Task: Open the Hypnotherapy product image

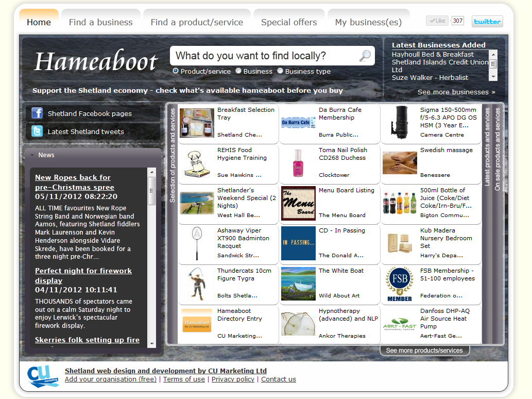Action: 298,324
